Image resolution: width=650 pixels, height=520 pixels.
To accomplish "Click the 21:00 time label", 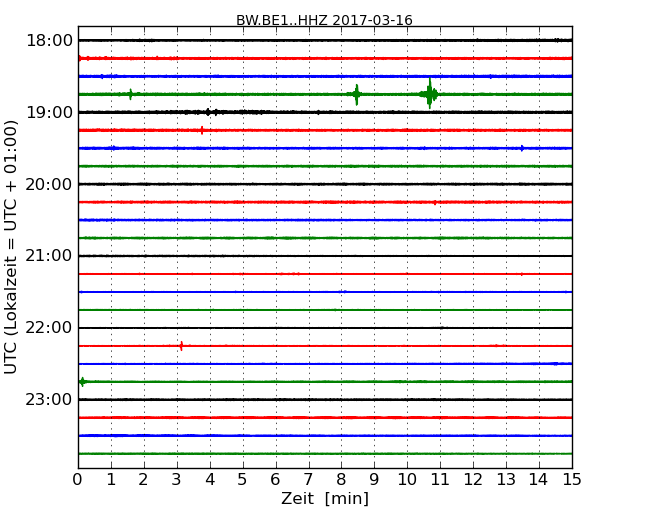I will (49, 256).
